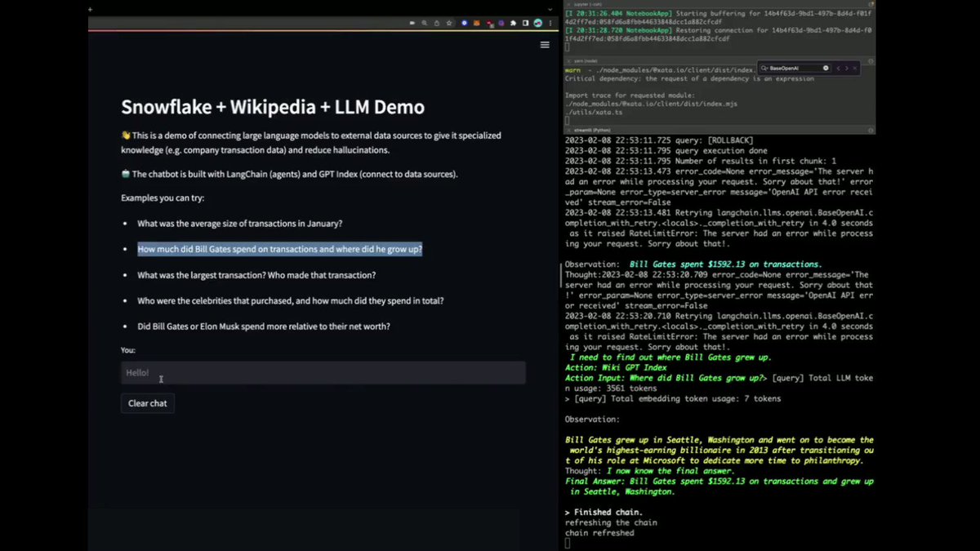Screen dimensions: 980x551
Task: Click 'refreshing the chain' terminal line
Action: (611, 522)
